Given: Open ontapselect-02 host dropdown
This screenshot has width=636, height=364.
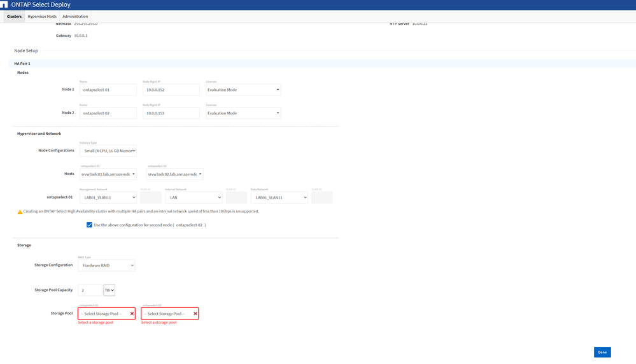Looking at the screenshot, I should pos(174,174).
